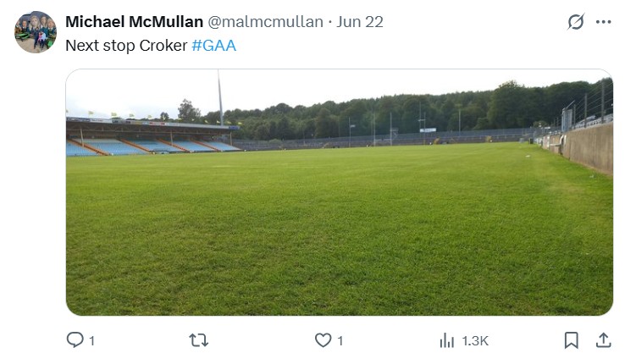Open the three-dot more options menu

(x=603, y=22)
